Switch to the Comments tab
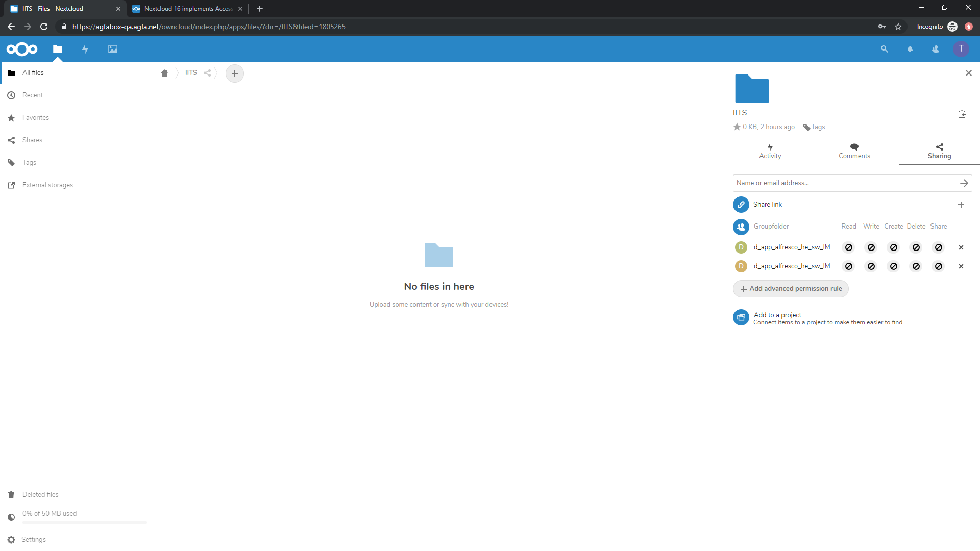 pos(854,151)
